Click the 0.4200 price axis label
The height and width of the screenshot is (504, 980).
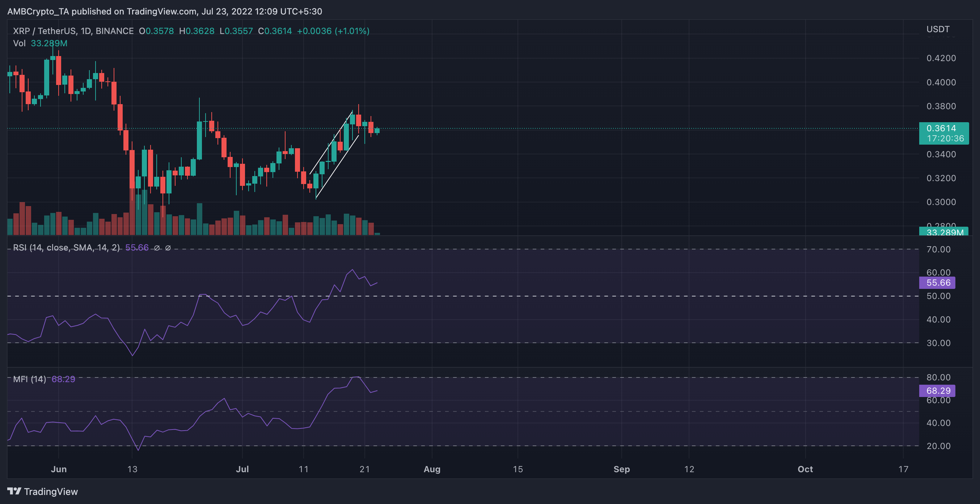(941, 58)
